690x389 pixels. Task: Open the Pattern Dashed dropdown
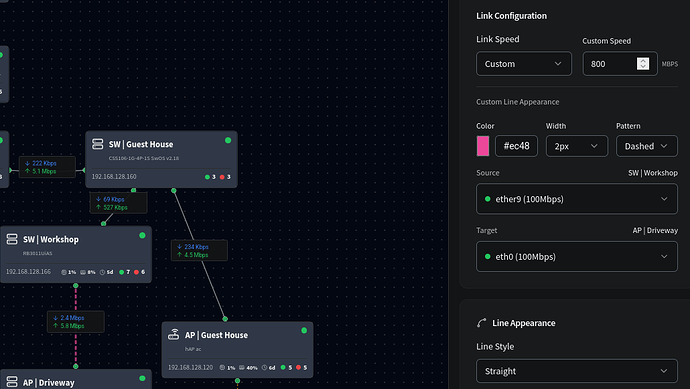[646, 146]
